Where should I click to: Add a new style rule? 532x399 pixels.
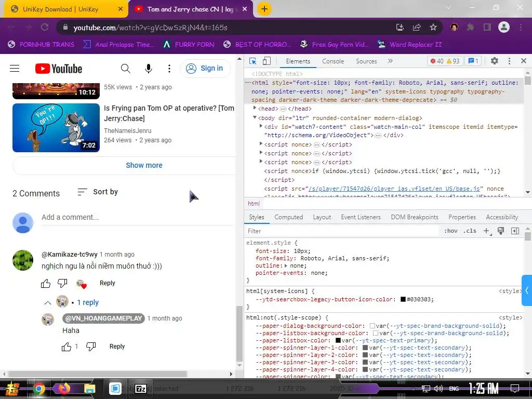click(x=486, y=231)
